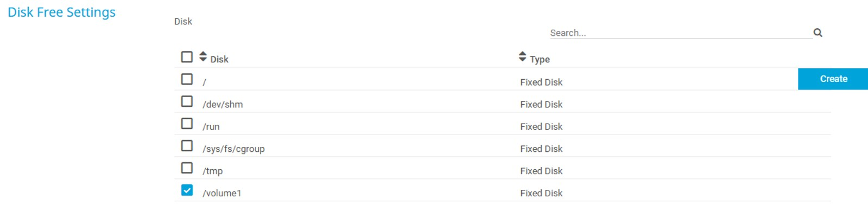Check the /tmp disk checkbox

tap(187, 168)
